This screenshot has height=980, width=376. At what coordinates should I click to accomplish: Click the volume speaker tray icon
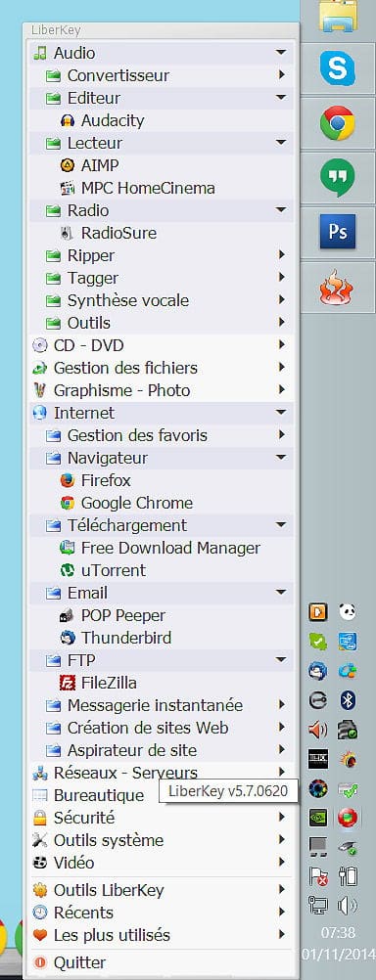(348, 905)
